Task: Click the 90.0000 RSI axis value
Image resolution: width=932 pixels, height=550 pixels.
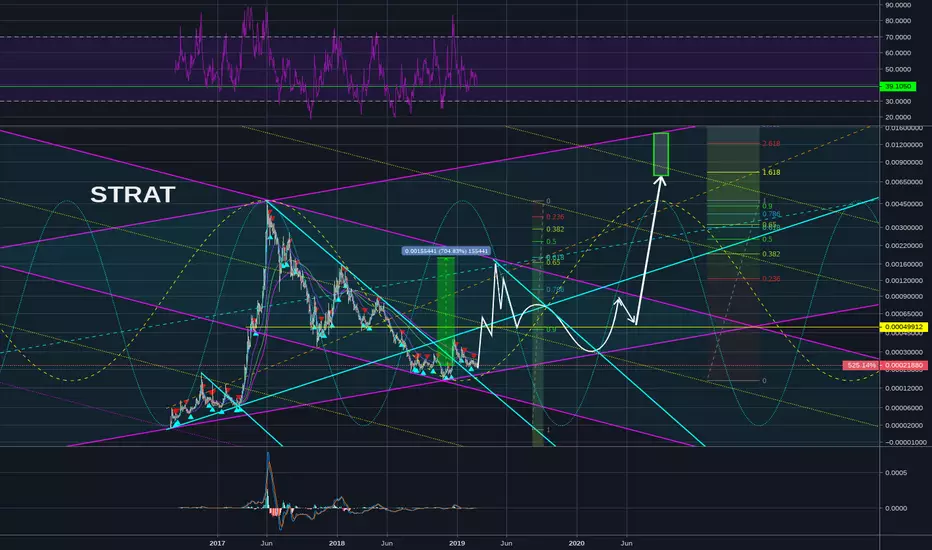Action: click(x=898, y=5)
